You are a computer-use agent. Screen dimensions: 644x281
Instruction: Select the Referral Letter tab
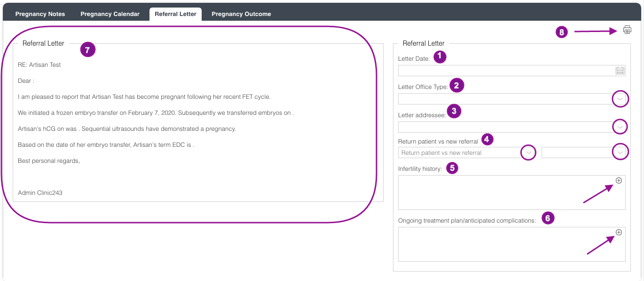pos(175,14)
